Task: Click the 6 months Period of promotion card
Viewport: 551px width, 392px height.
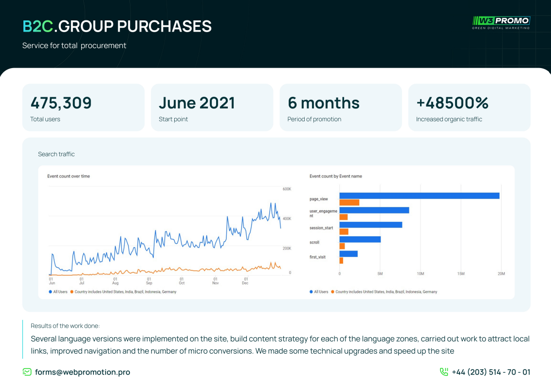Action: point(340,107)
